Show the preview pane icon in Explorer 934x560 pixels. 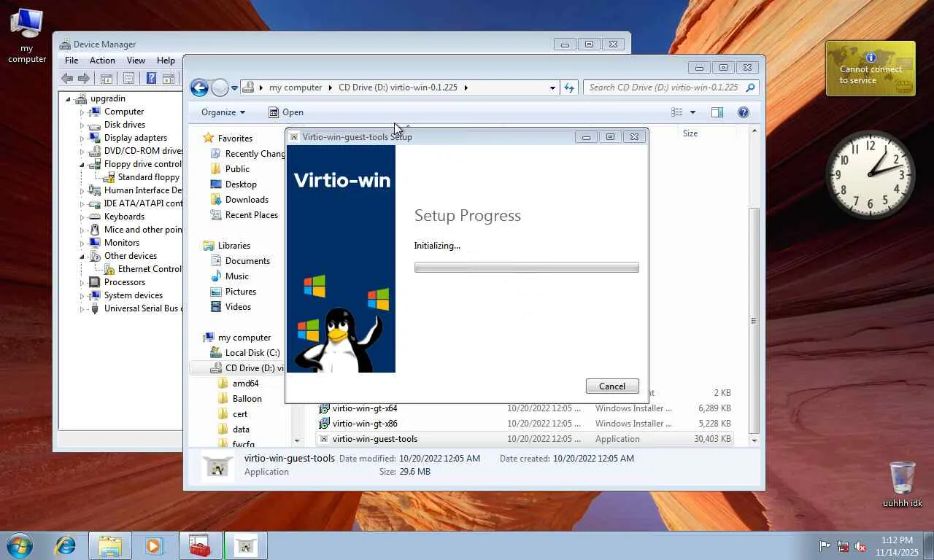[717, 112]
